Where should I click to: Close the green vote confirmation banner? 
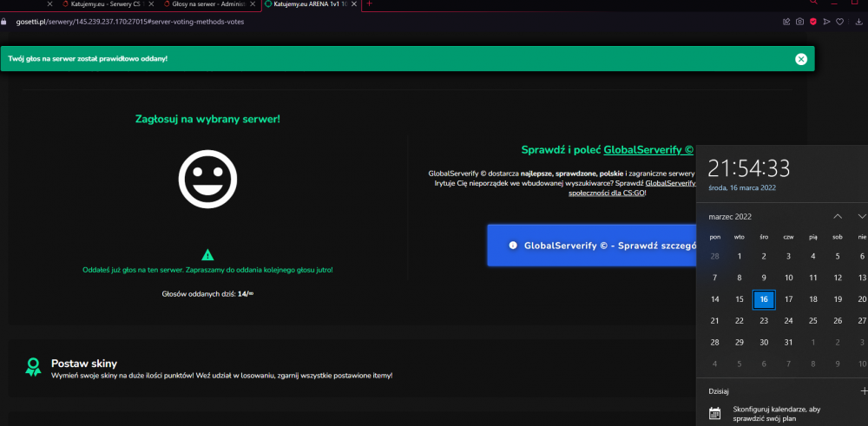point(800,59)
